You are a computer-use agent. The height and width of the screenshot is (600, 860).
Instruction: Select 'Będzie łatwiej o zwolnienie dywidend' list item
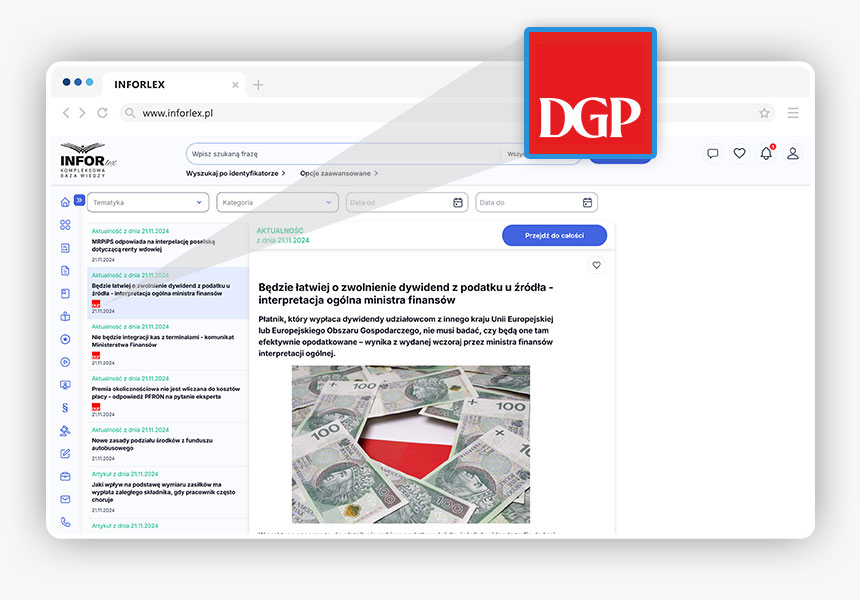point(168,293)
